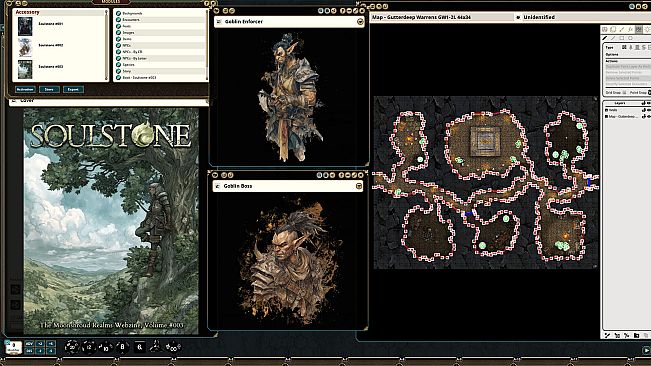Click the Unidentified name field
Image resolution: width=651 pixels, height=366 pixels.
coord(585,17)
